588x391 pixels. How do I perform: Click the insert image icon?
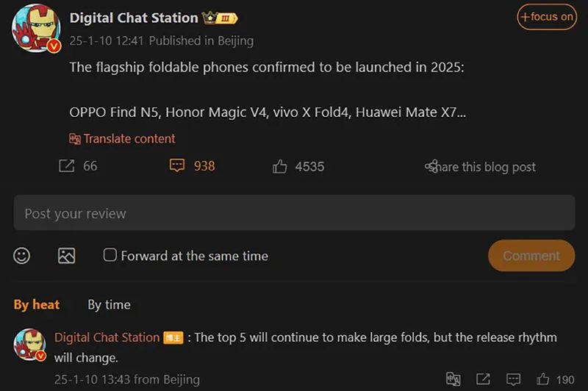67,255
